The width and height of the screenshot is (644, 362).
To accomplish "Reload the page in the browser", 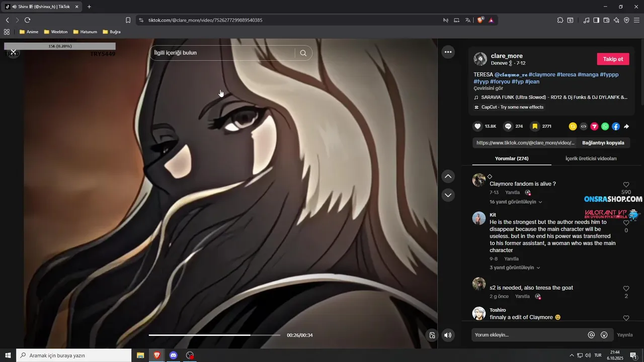I will point(27,20).
